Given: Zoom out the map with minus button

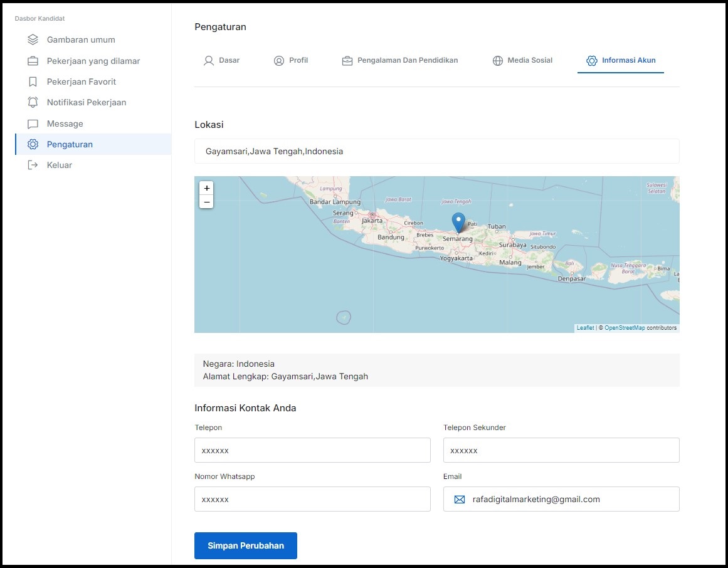Looking at the screenshot, I should pos(206,202).
